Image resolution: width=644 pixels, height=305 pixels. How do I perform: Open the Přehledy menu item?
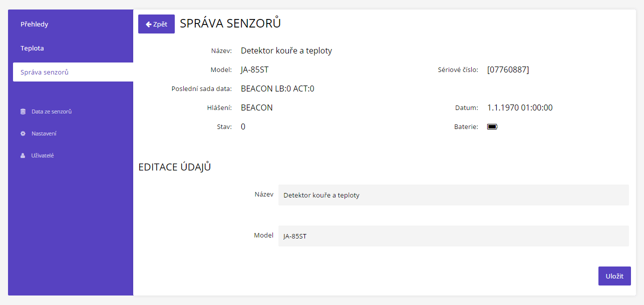(34, 24)
